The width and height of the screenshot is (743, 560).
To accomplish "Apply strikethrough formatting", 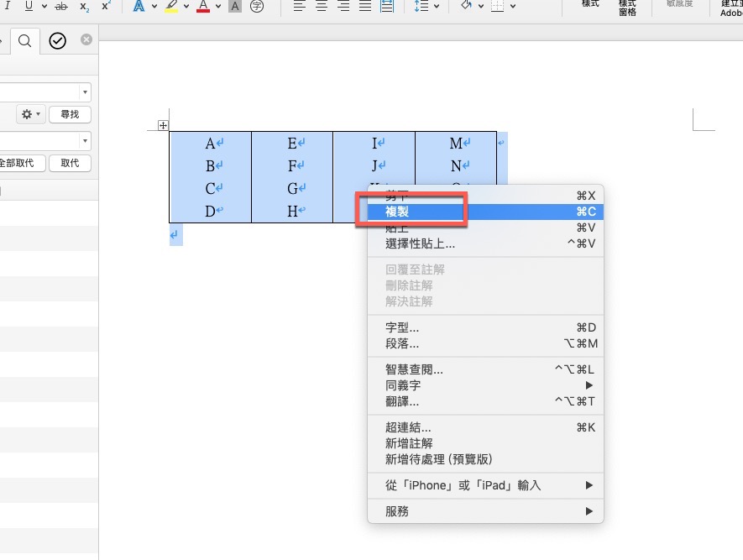I will tap(61, 6).
